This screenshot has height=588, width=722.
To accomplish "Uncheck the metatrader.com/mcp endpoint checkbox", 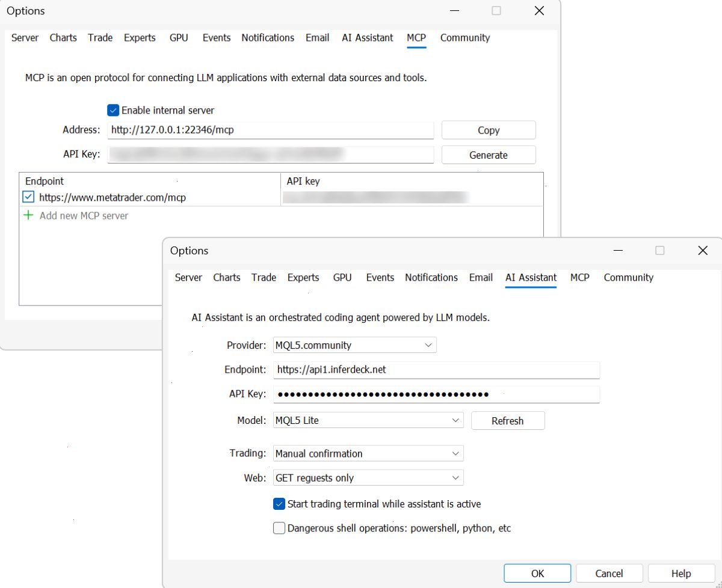I will pyautogui.click(x=28, y=197).
